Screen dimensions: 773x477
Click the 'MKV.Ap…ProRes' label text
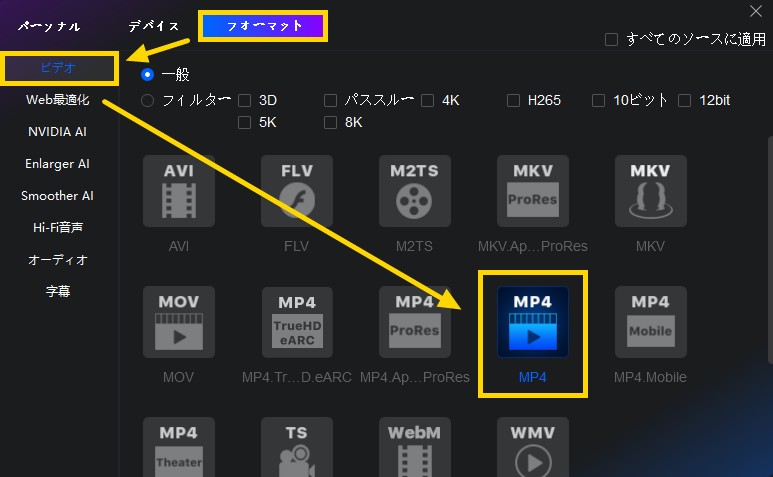click(533, 246)
